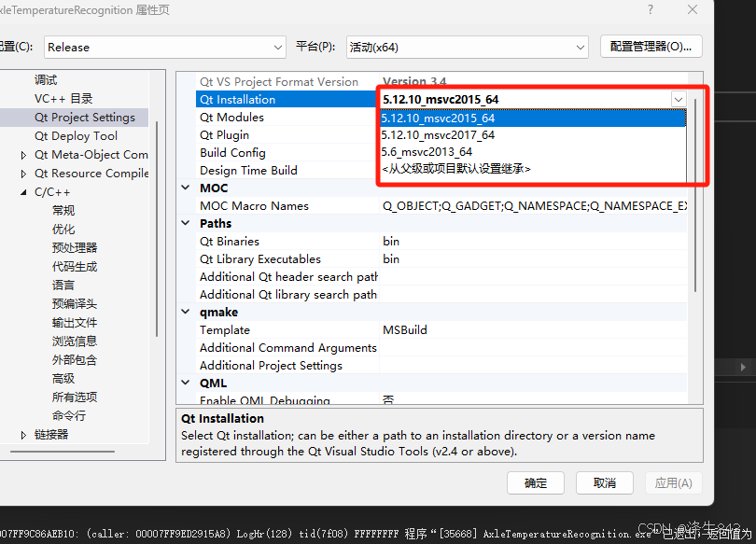Select 命令行 under C/C++

[69, 416]
